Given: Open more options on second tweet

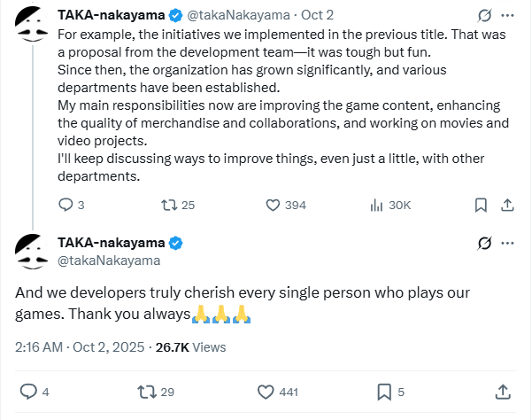Looking at the screenshot, I should pyautogui.click(x=507, y=243).
